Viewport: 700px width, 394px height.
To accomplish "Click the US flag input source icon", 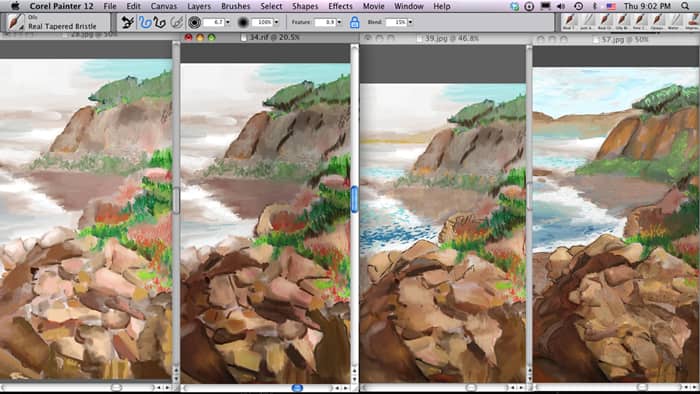I will 611,6.
